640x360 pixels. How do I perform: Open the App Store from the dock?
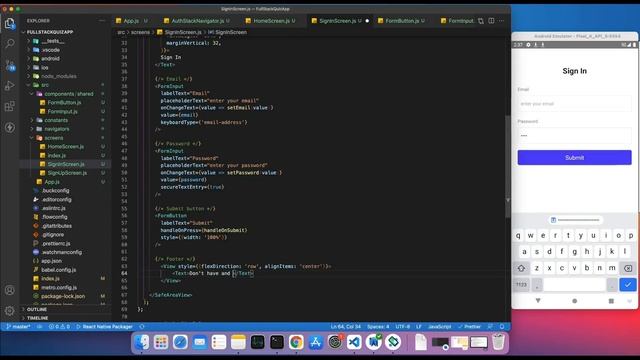(316, 342)
